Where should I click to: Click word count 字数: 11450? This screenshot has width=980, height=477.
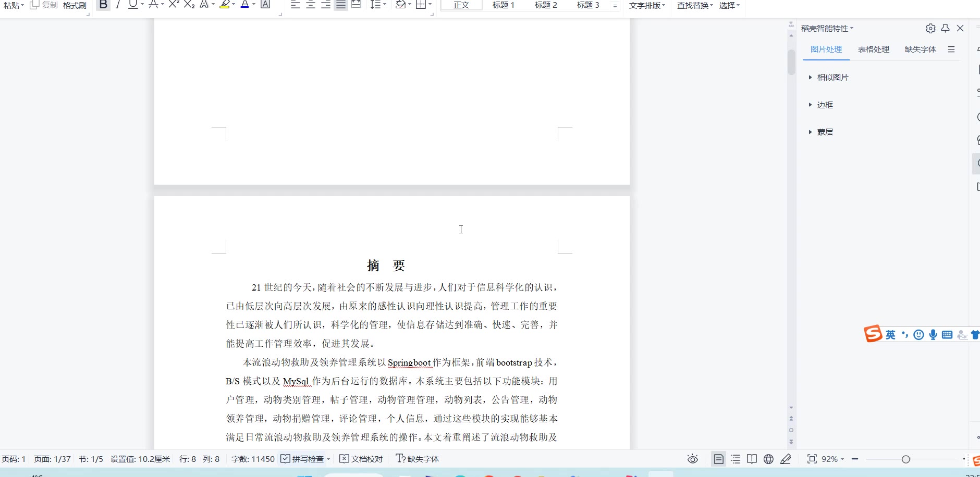[253, 459]
